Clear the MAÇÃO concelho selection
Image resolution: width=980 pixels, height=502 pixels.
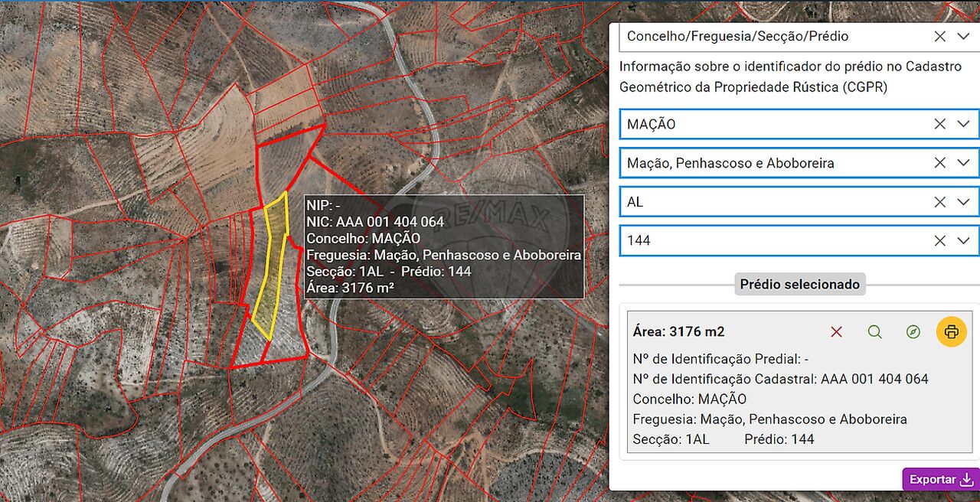[x=939, y=124]
